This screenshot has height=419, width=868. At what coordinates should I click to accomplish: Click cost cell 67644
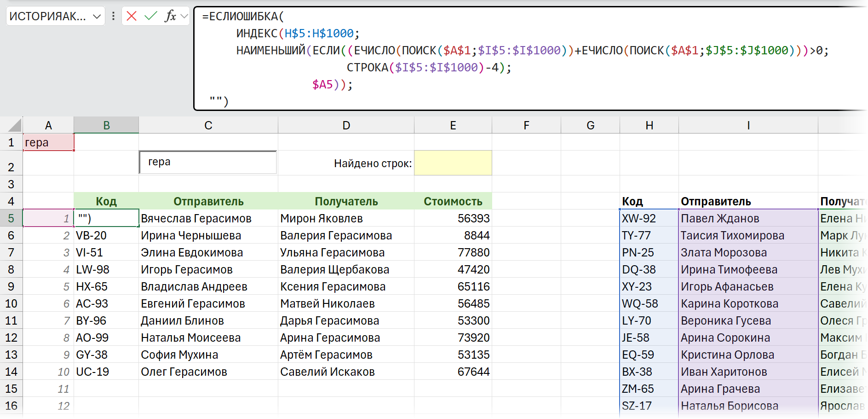453,372
